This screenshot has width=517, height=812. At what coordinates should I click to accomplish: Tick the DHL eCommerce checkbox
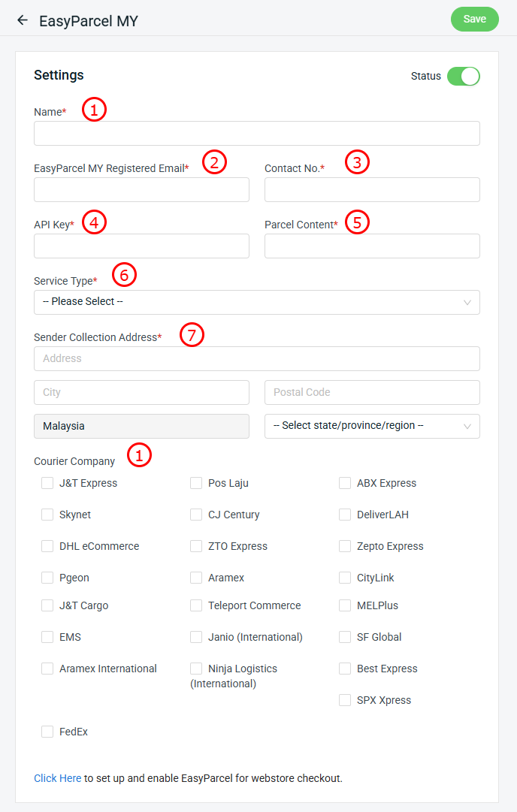point(47,546)
